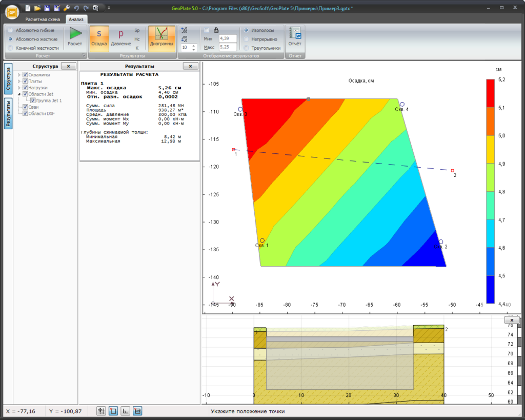Expand the Нагрузки tree node

click(x=19, y=88)
